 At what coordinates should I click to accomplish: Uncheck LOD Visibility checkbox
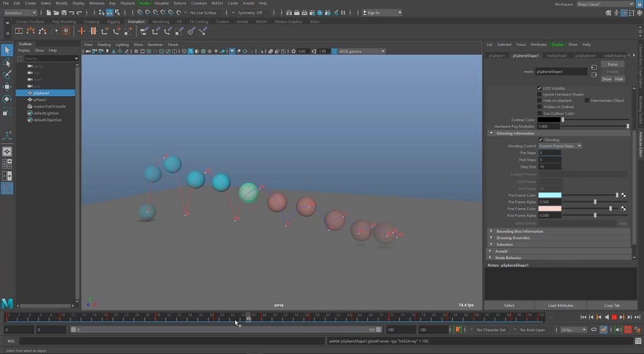[x=539, y=88]
